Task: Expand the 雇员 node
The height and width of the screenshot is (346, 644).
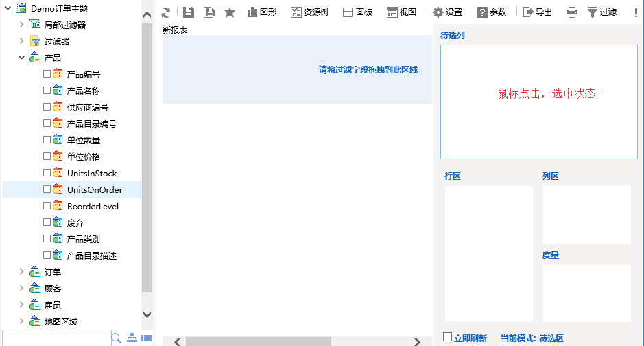Action: tap(21, 305)
